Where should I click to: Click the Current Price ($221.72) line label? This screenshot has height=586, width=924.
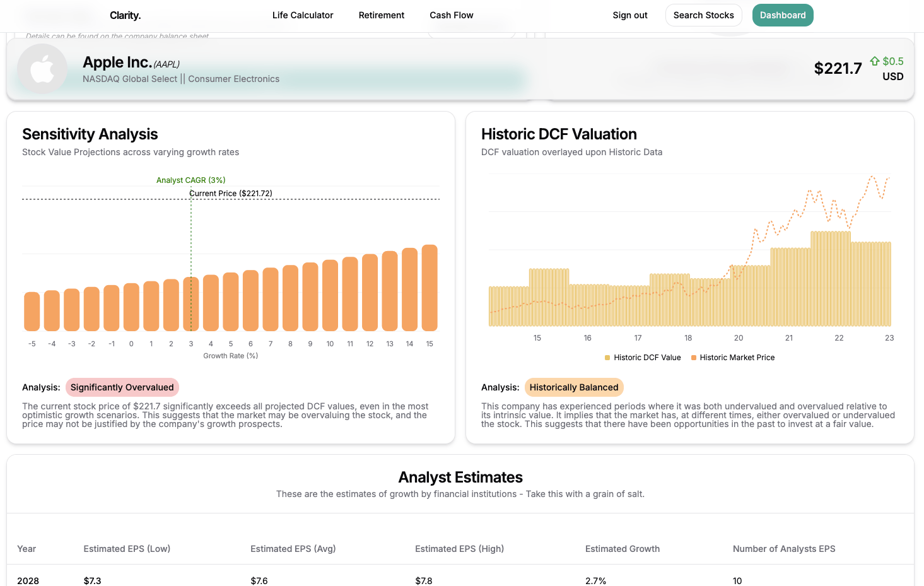pos(231,194)
